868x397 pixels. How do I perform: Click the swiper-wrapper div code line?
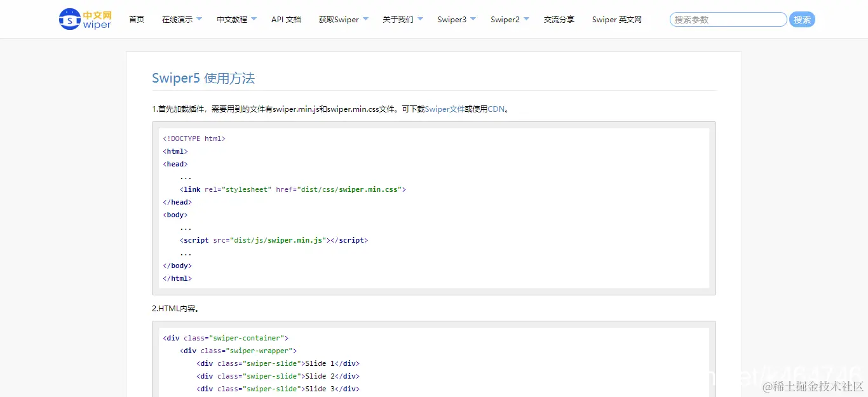click(x=238, y=351)
